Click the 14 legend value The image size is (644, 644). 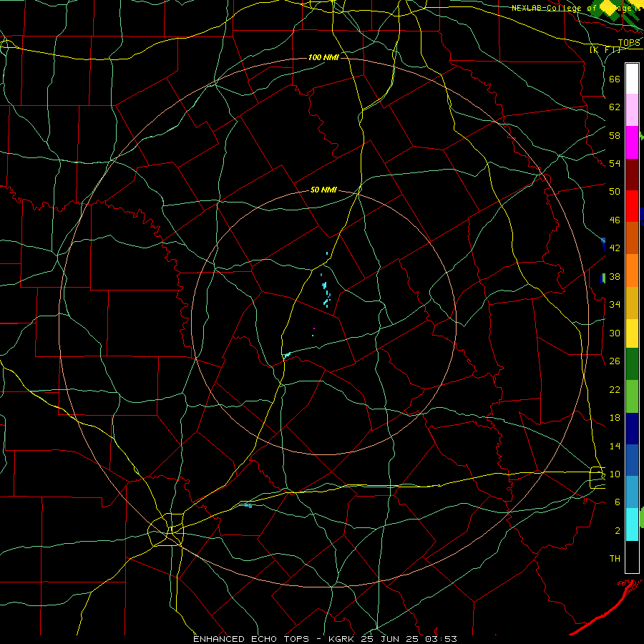[615, 446]
